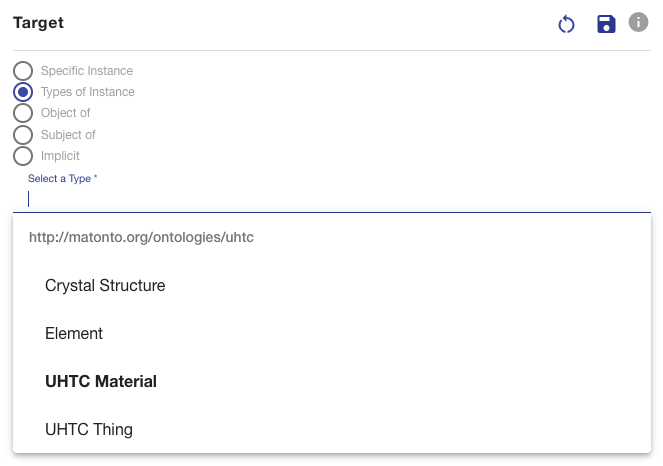Click the reset/refresh circular arrow icon

point(566,24)
